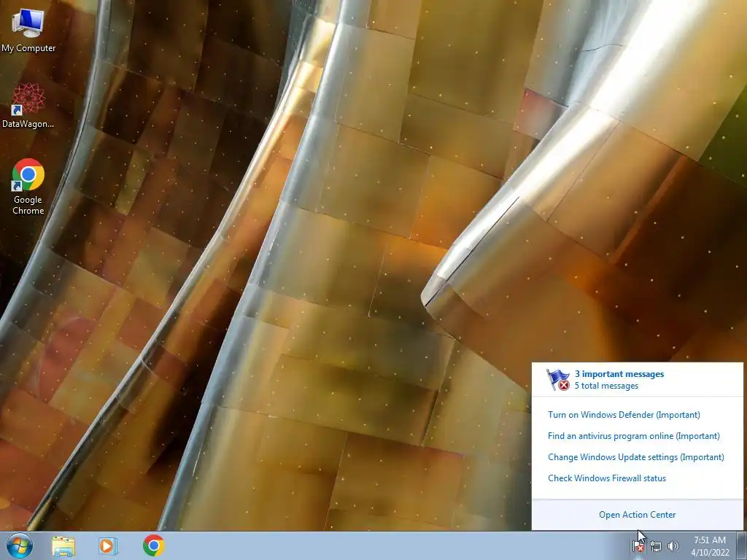Click the flag icon in Action Center popup

pos(558,379)
